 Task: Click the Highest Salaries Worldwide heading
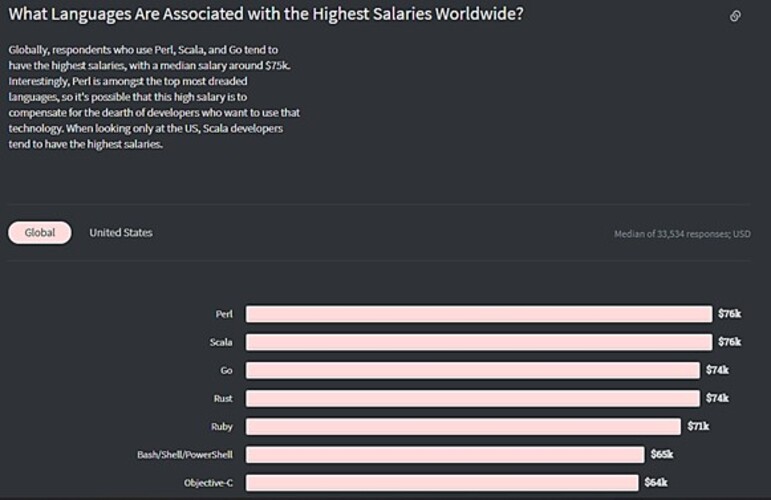(x=266, y=14)
